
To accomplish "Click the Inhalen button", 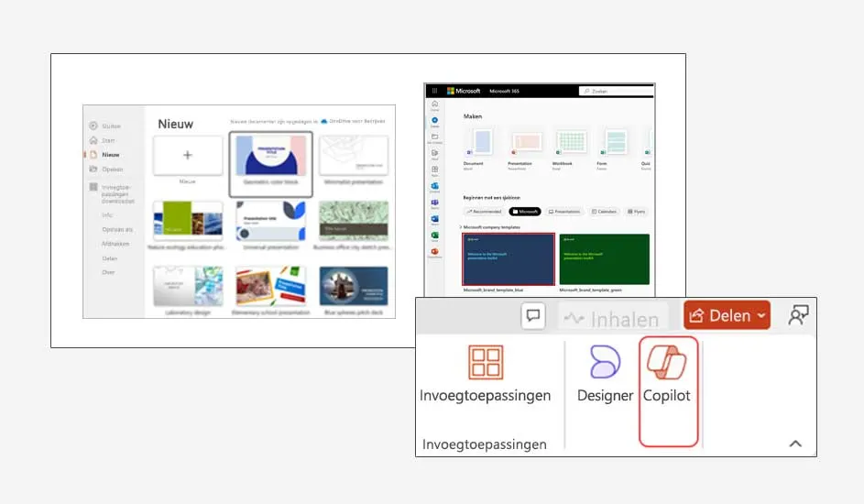I will 612,317.
